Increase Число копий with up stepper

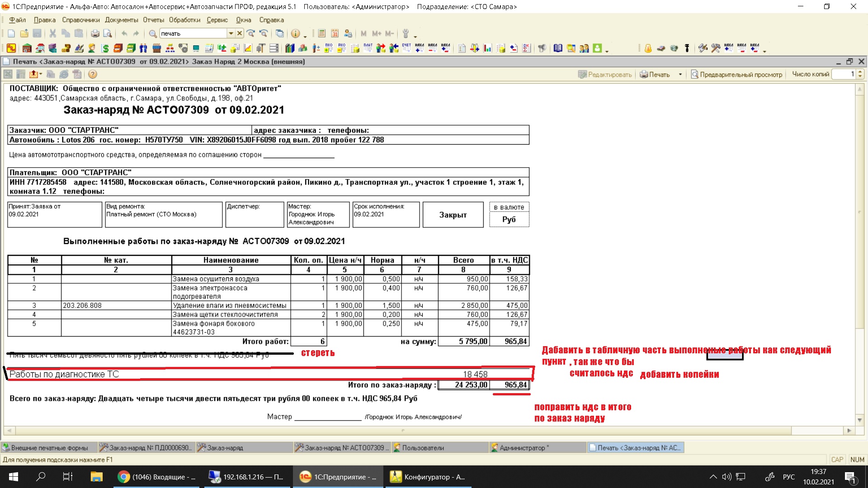pos(860,72)
